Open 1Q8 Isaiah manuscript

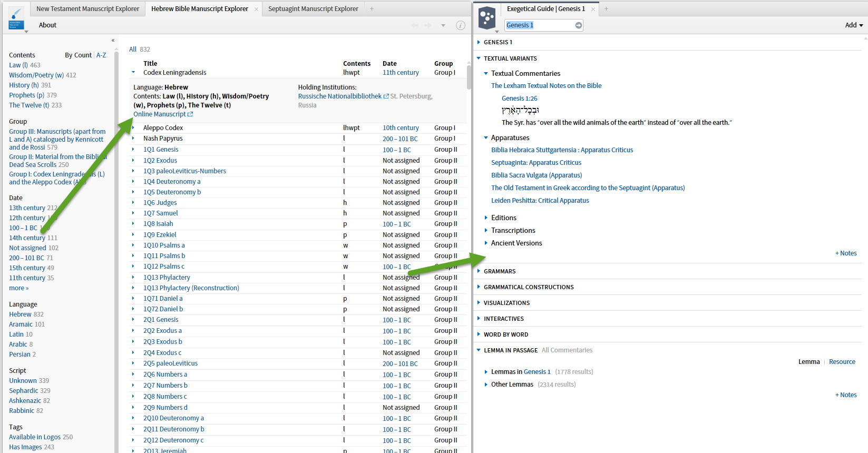click(158, 224)
